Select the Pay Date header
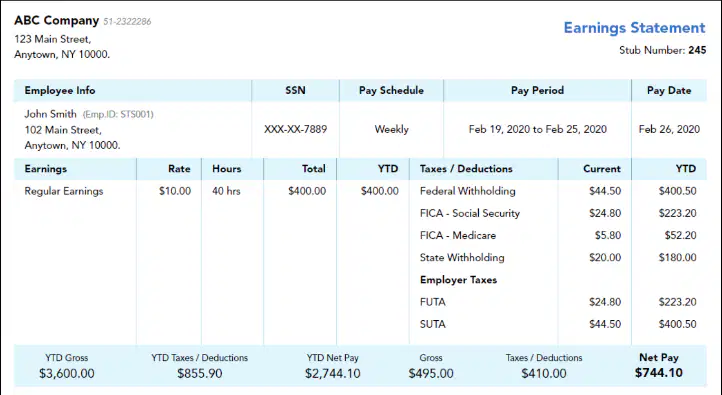Image resolution: width=722 pixels, height=395 pixels. coord(669,90)
